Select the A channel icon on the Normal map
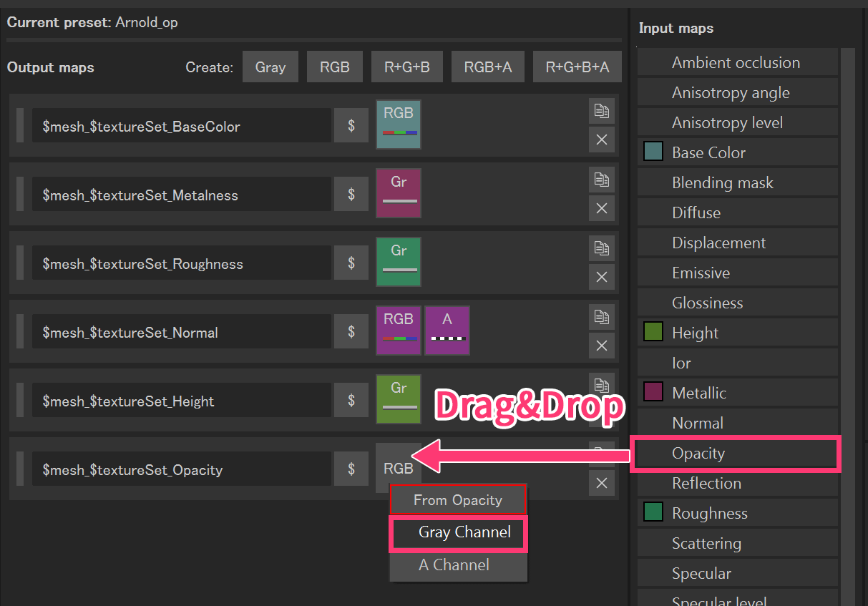The height and width of the screenshot is (606, 868). (x=447, y=331)
